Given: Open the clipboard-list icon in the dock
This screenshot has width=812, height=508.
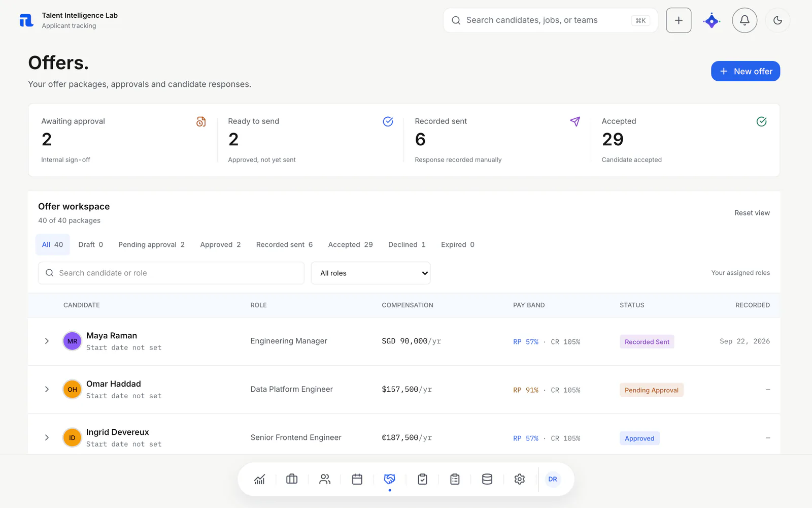Looking at the screenshot, I should (455, 479).
